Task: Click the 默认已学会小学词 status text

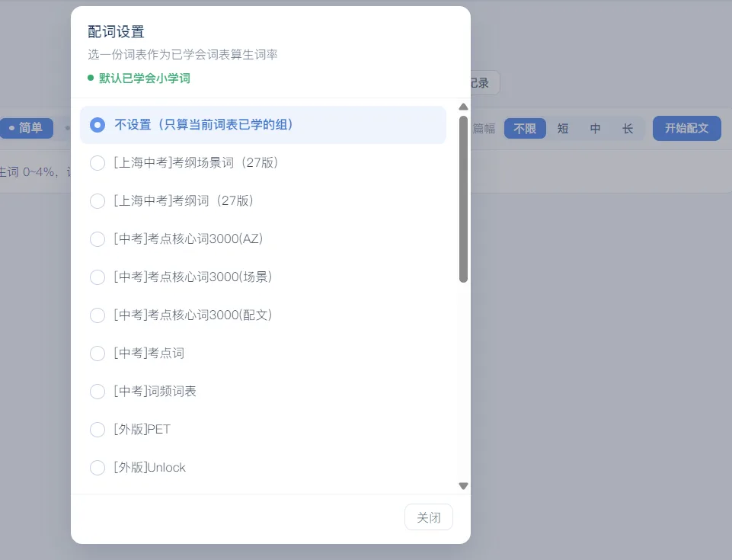Action: point(144,78)
